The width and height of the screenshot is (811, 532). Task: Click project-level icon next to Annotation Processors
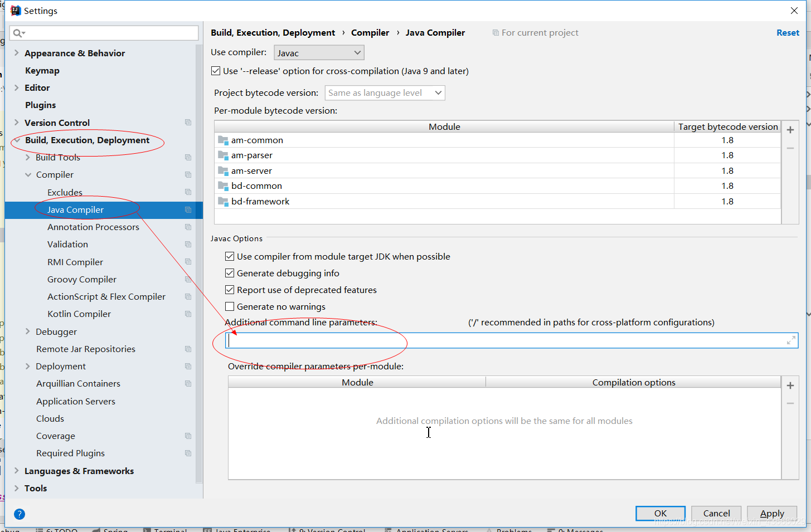pyautogui.click(x=188, y=227)
